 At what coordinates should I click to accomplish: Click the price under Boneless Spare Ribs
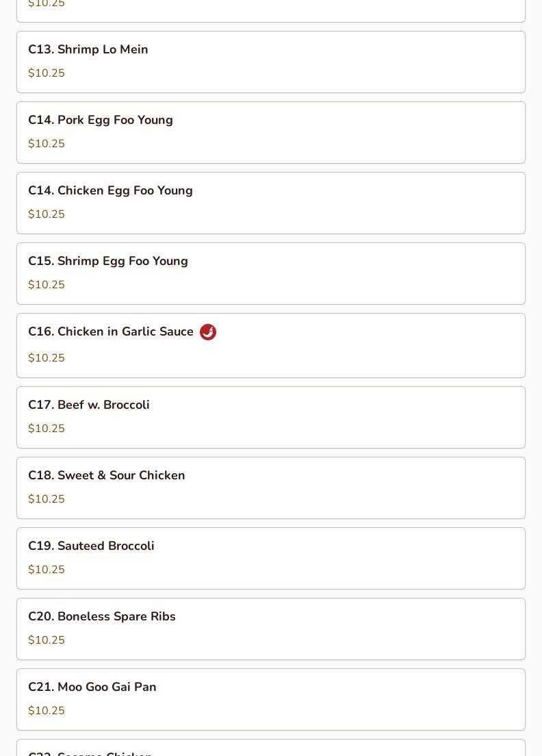coord(47,640)
